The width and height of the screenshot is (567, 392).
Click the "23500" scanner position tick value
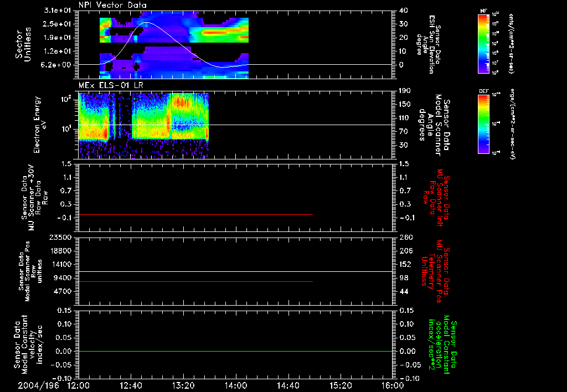60,237
